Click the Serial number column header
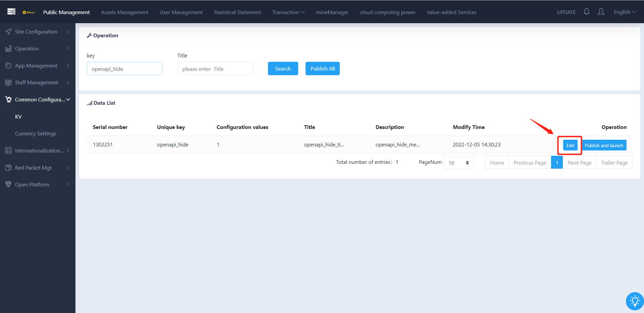Screen dimensions: 644x313 click(x=110, y=127)
